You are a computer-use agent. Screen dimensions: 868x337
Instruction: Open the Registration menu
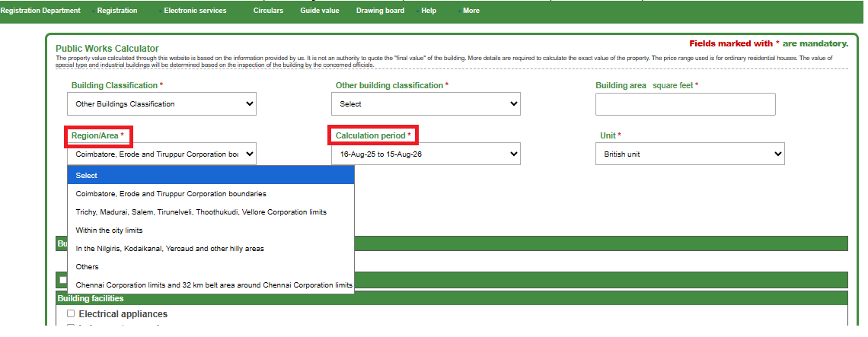point(117,11)
